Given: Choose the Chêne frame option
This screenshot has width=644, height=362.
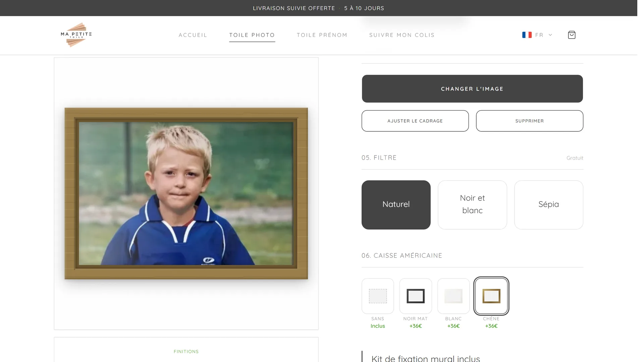Looking at the screenshot, I should (x=491, y=296).
